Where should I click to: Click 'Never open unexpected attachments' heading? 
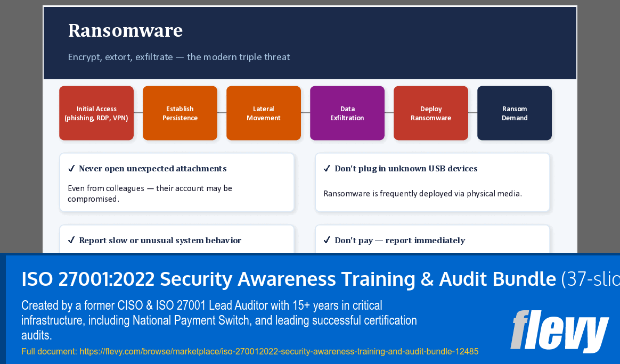(153, 168)
